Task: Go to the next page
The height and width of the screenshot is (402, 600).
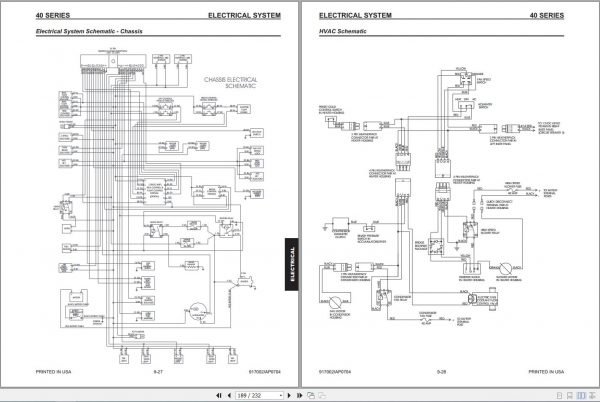Action: (289, 395)
